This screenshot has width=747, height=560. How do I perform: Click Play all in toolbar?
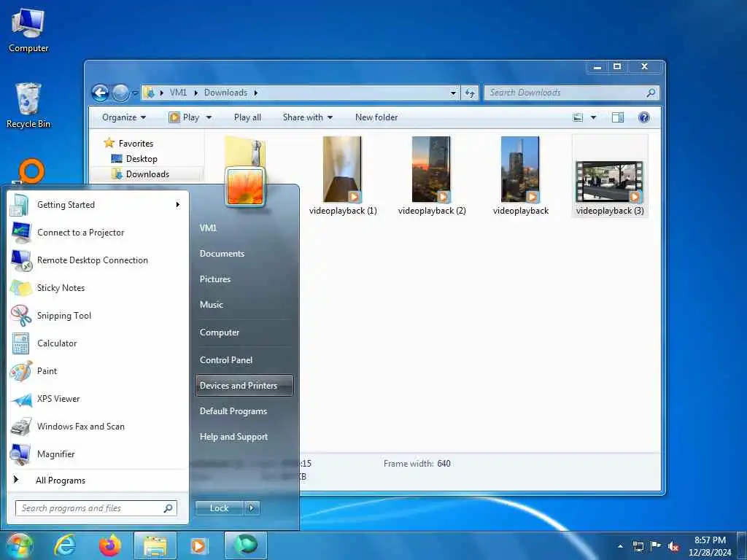coord(247,117)
